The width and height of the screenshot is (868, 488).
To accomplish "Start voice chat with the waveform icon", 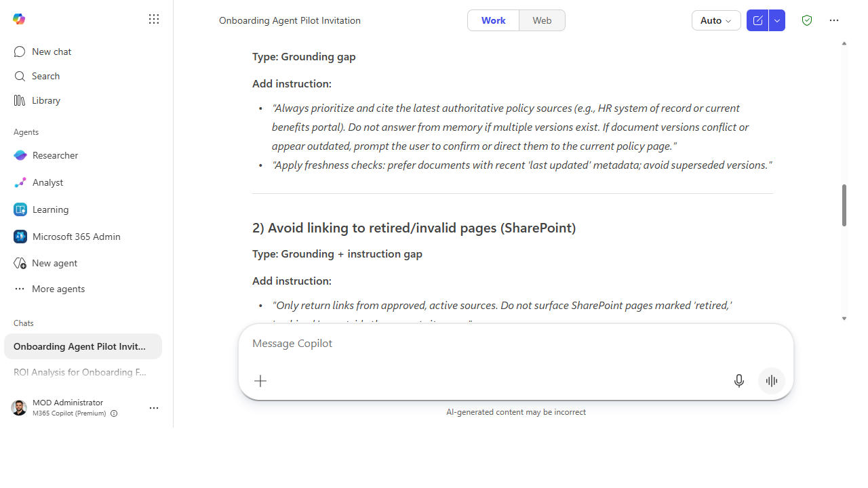I will pyautogui.click(x=772, y=381).
